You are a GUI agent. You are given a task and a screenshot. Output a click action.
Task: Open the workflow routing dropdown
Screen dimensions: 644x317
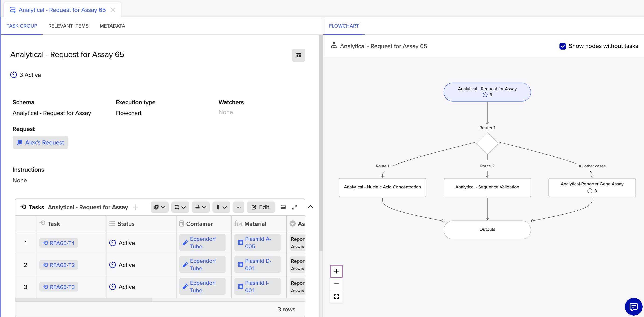coord(180,207)
